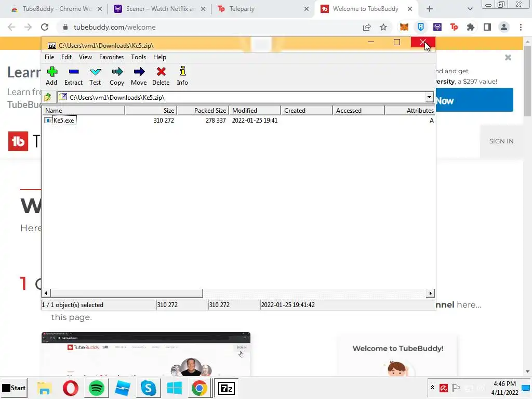
Task: Click the Windows Start button
Action: 14,388
